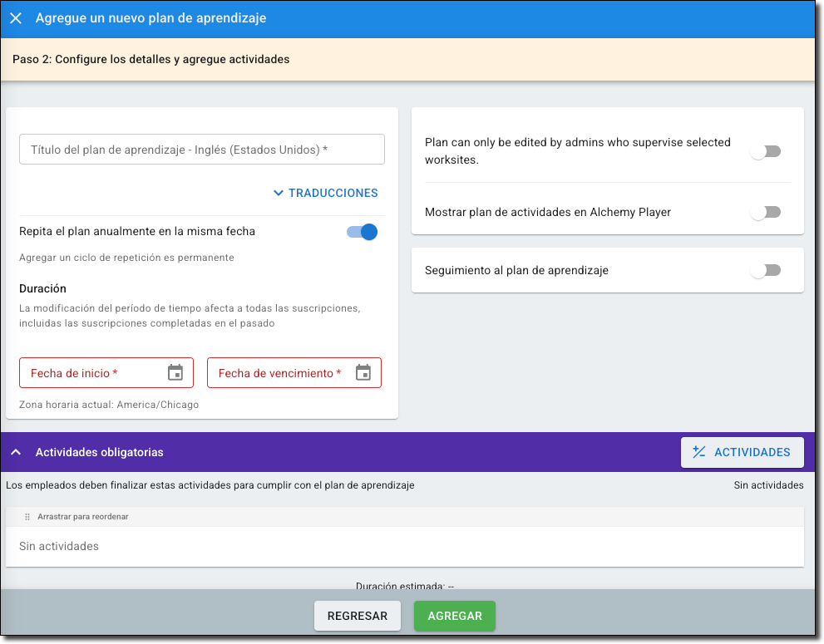Viewport: 824px width, 644px height.
Task: Open the ACTIVIDADES button
Action: coord(742,452)
